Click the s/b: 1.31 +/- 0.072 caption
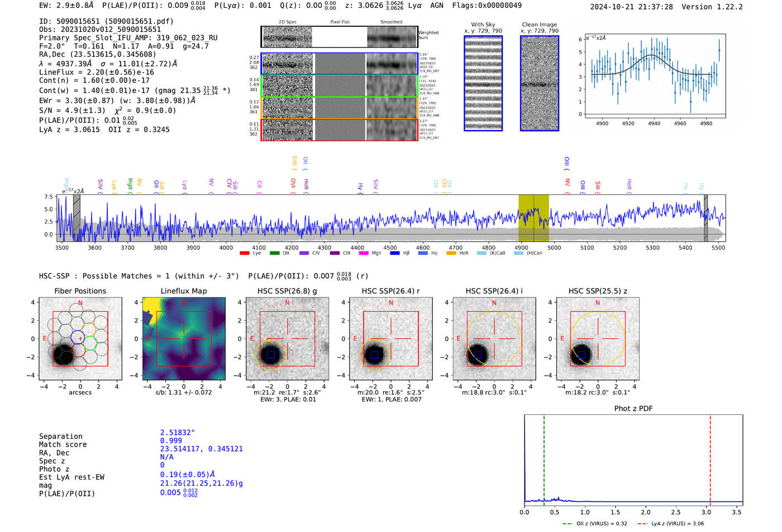Screen dimensions: 782x532 pos(184,392)
